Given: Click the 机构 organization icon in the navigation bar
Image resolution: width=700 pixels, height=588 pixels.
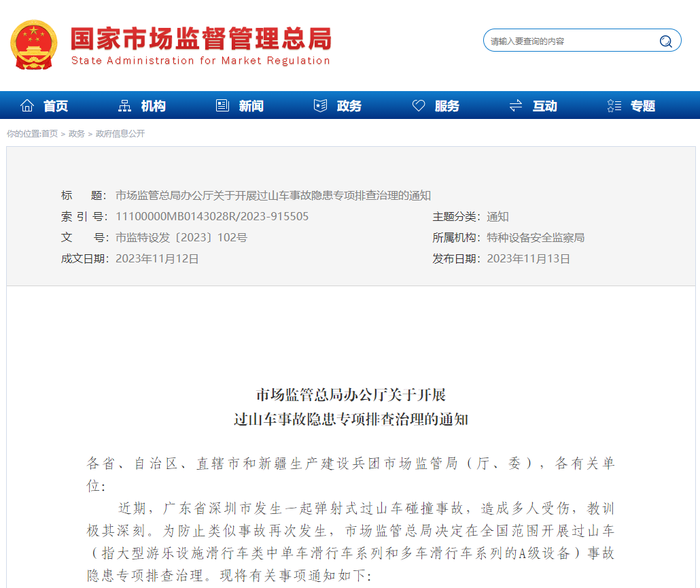Looking at the screenshot, I should coord(124,105).
